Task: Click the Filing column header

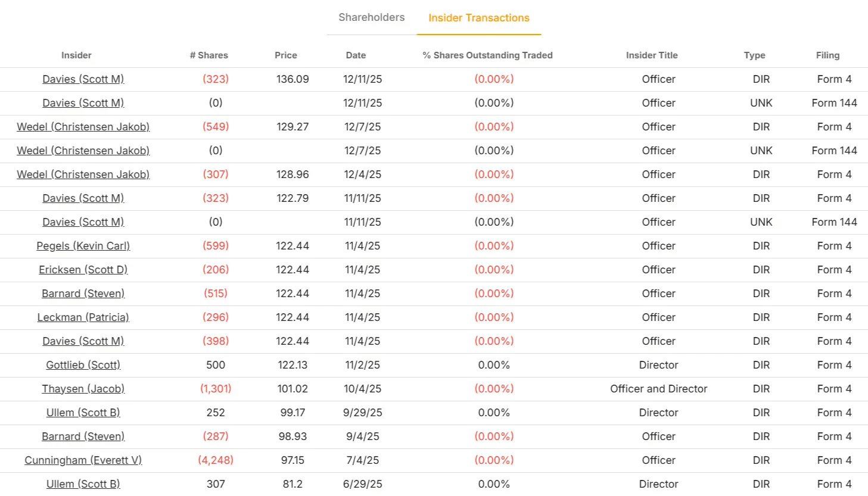Action: coord(827,55)
